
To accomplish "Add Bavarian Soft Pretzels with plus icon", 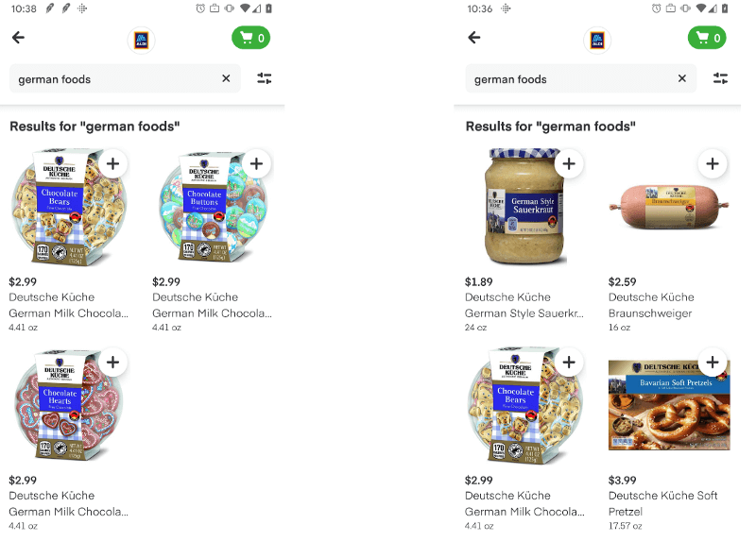I will [x=713, y=362].
